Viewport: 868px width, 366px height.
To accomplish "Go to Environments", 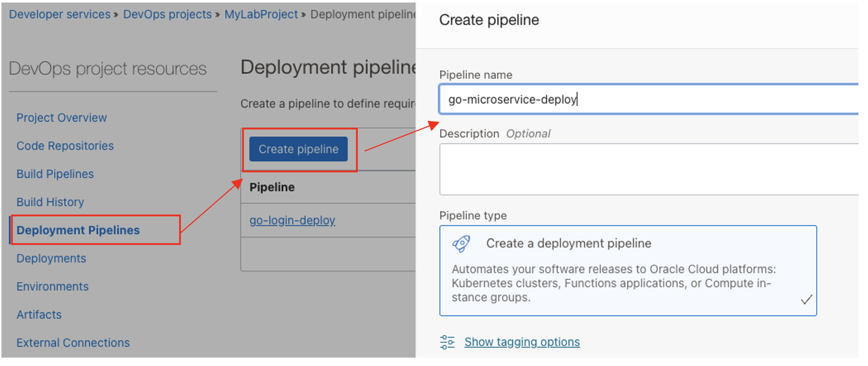I will 52,286.
